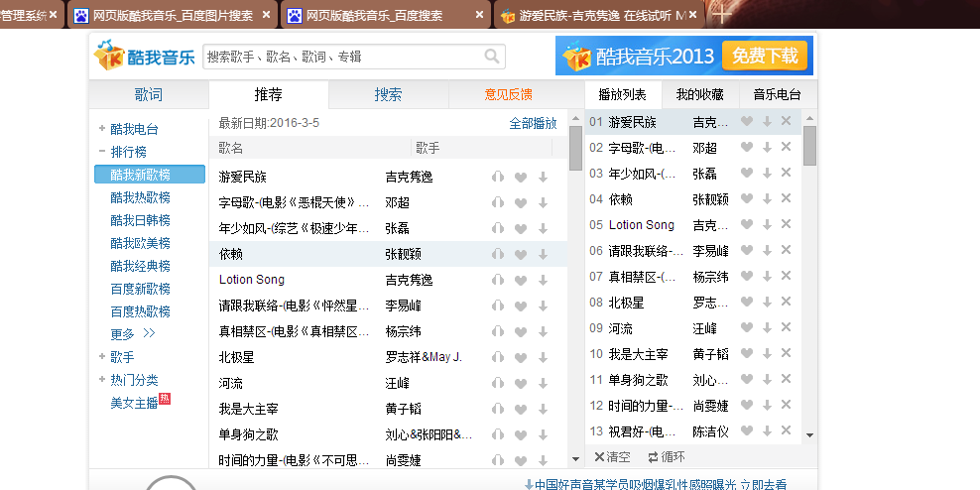Select 酷我日韩榜 chart
Screen dimensions: 980x490
tap(140, 220)
